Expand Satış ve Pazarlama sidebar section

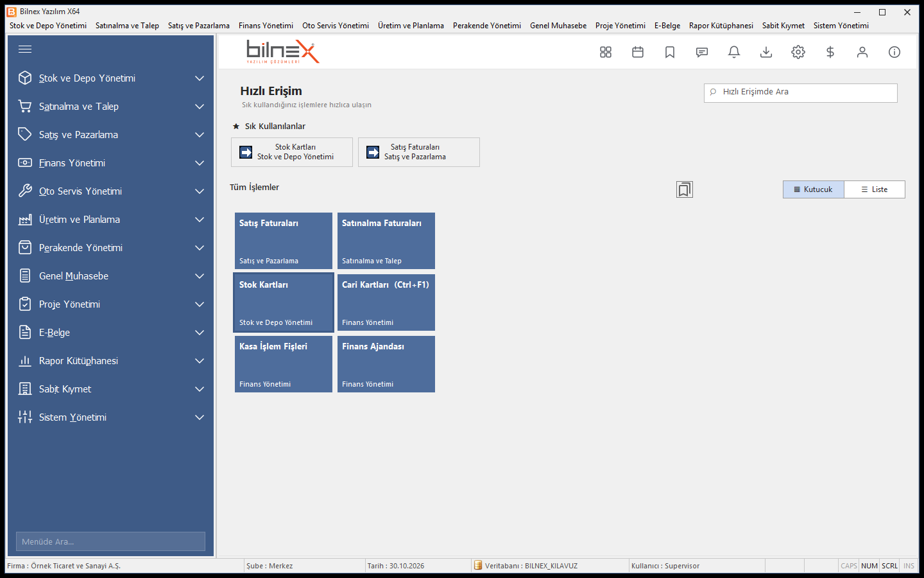tap(200, 135)
